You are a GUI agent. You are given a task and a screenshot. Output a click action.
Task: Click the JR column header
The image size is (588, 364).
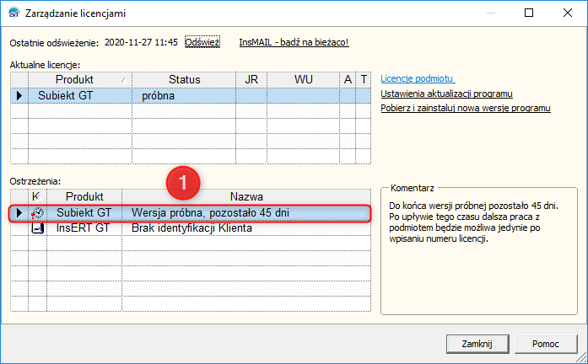click(251, 80)
